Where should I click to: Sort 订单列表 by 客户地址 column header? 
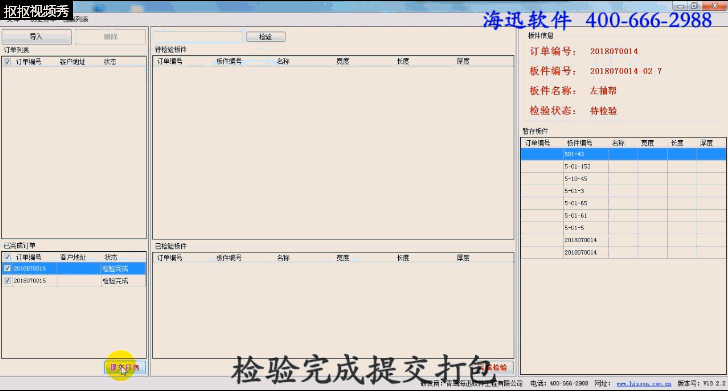(72, 61)
